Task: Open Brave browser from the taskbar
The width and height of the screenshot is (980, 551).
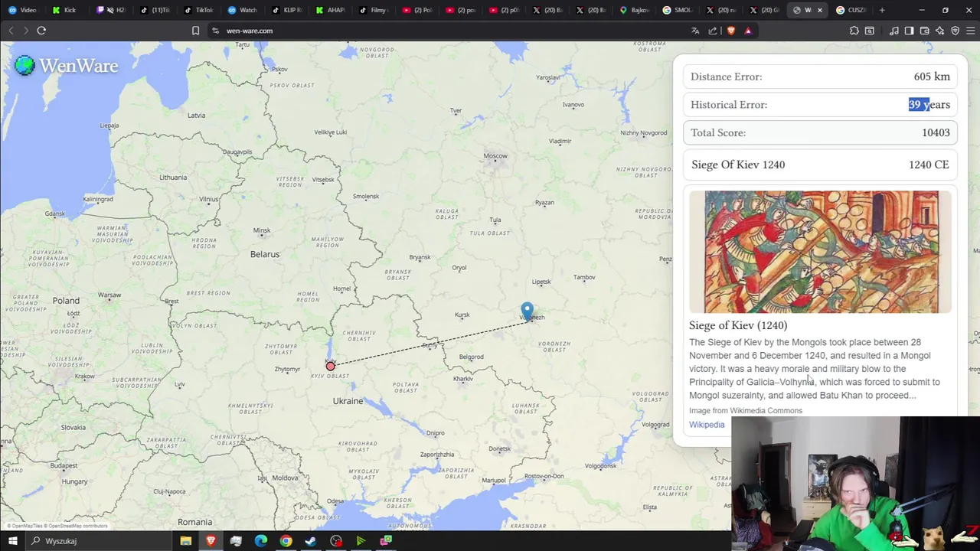Action: tap(211, 541)
